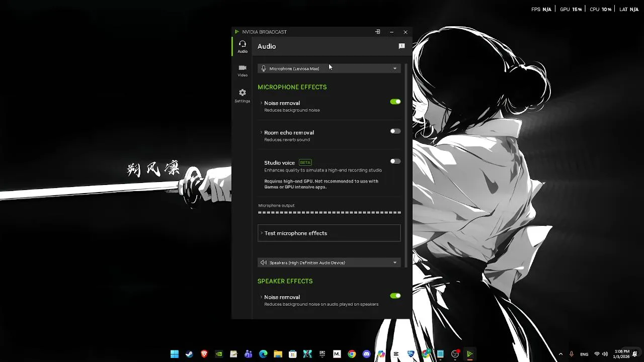Click the Studio voice BETA badge

[x=305, y=162]
